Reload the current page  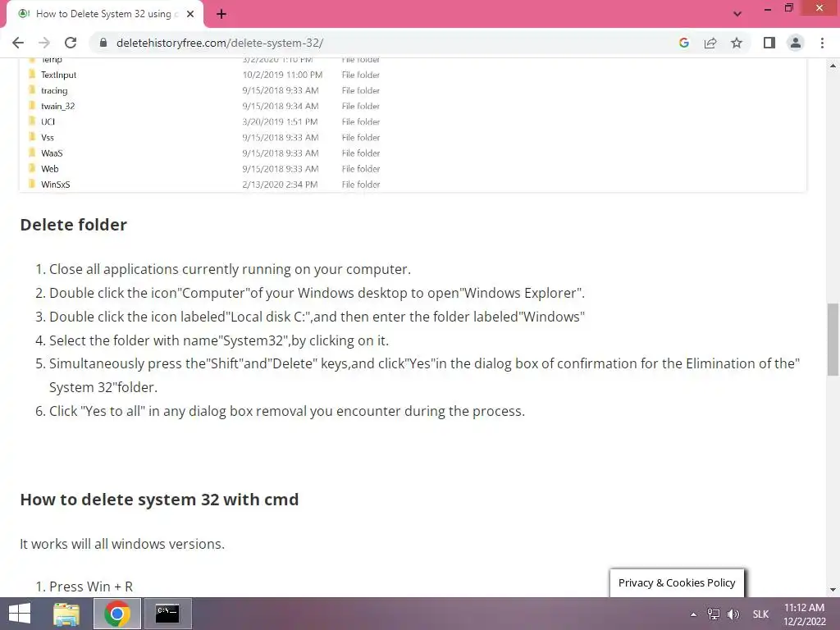71,43
